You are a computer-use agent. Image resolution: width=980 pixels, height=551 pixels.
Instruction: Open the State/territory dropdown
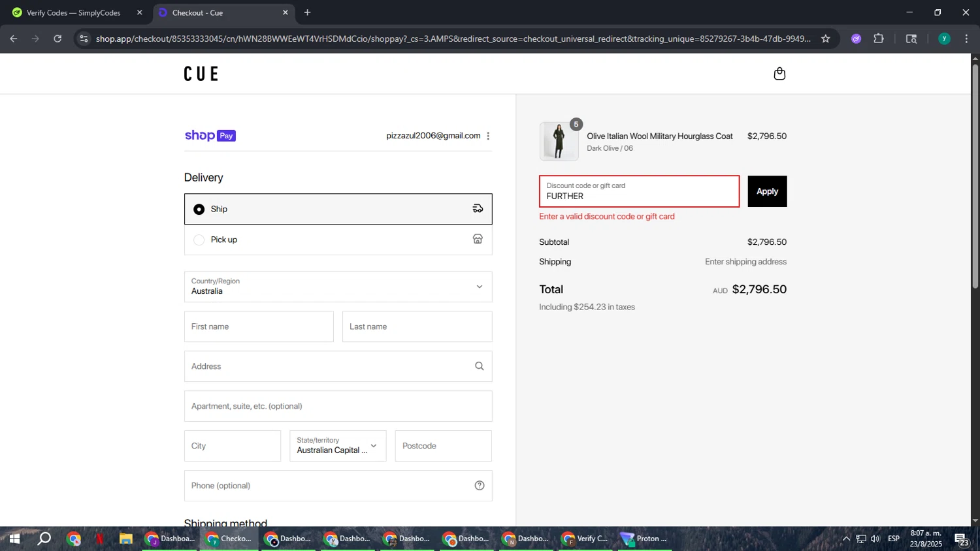pos(338,446)
